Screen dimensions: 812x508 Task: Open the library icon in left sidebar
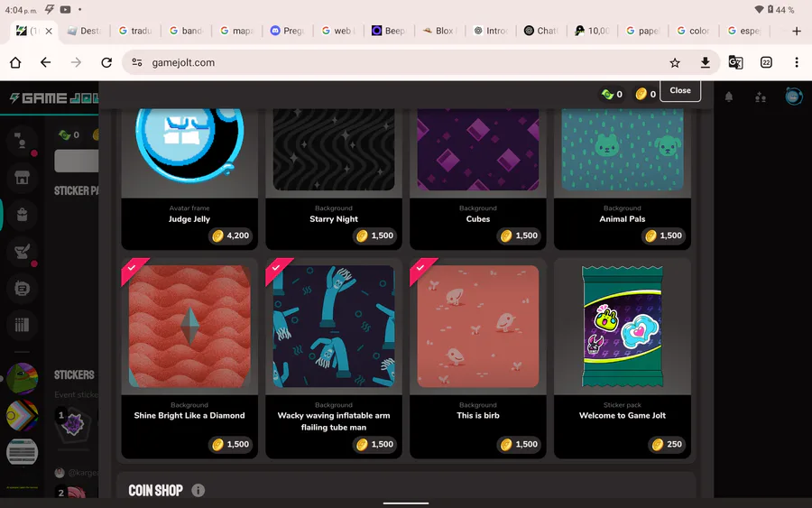pos(22,325)
